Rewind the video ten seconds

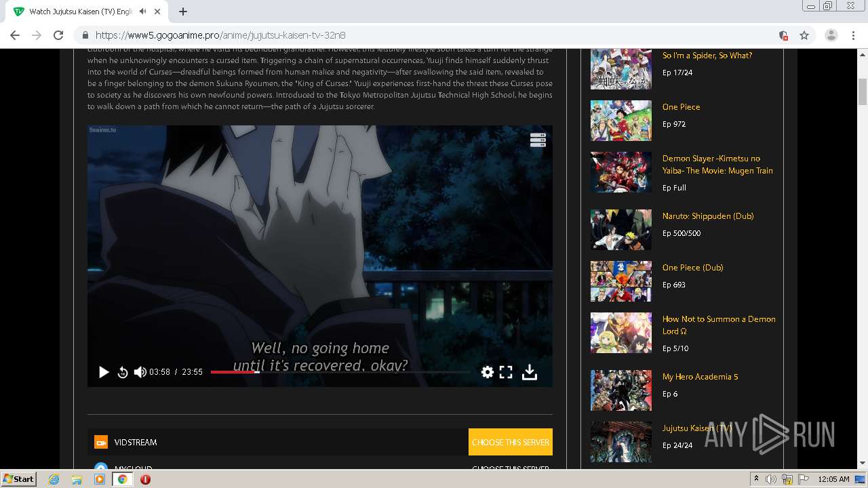click(122, 372)
